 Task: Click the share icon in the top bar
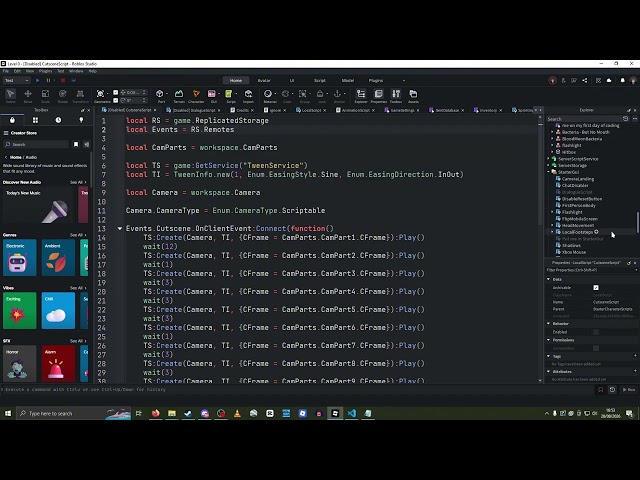[584, 80]
